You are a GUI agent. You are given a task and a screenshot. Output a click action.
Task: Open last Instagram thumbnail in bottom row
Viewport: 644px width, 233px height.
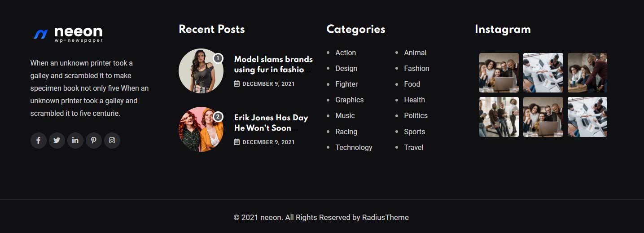click(x=587, y=117)
